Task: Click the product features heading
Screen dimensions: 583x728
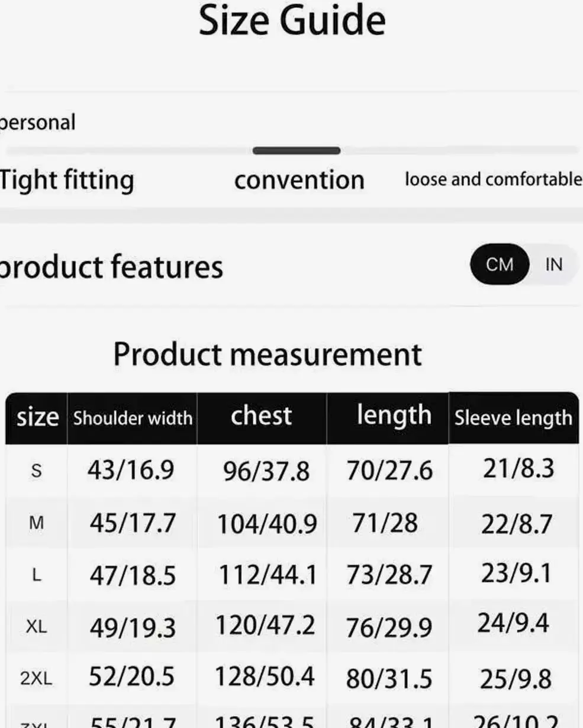Action: tap(111, 267)
